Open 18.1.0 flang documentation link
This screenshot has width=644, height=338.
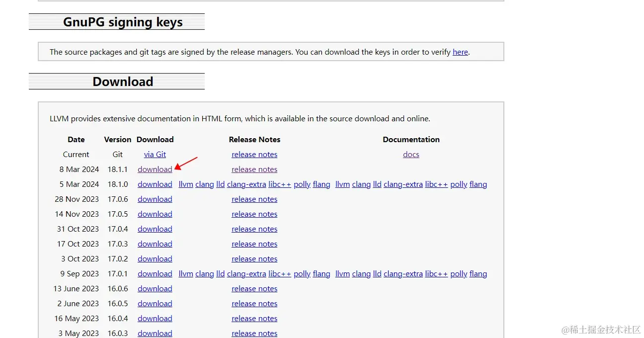478,184
